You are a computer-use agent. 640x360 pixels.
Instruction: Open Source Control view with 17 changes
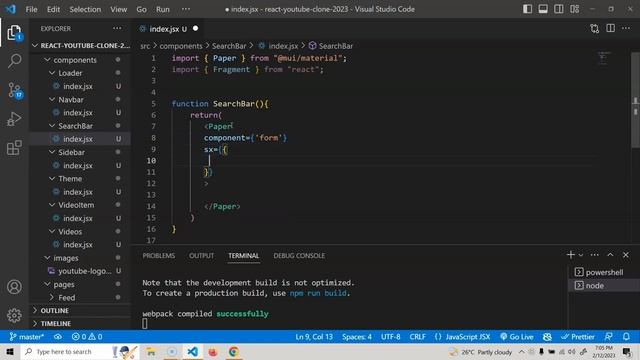[15, 90]
